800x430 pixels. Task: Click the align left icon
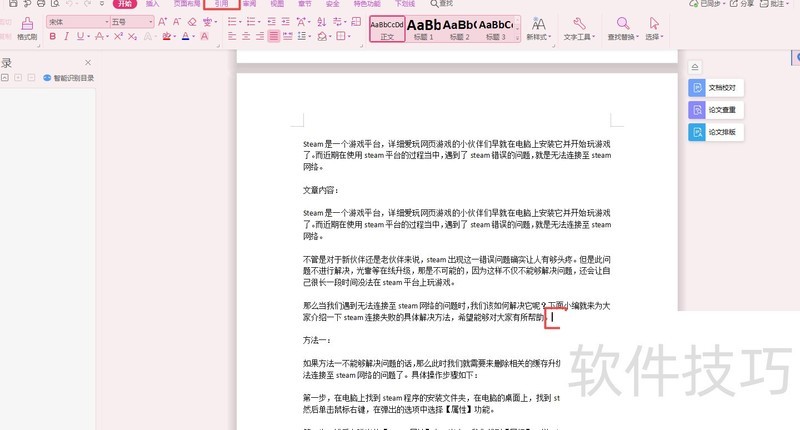click(232, 36)
